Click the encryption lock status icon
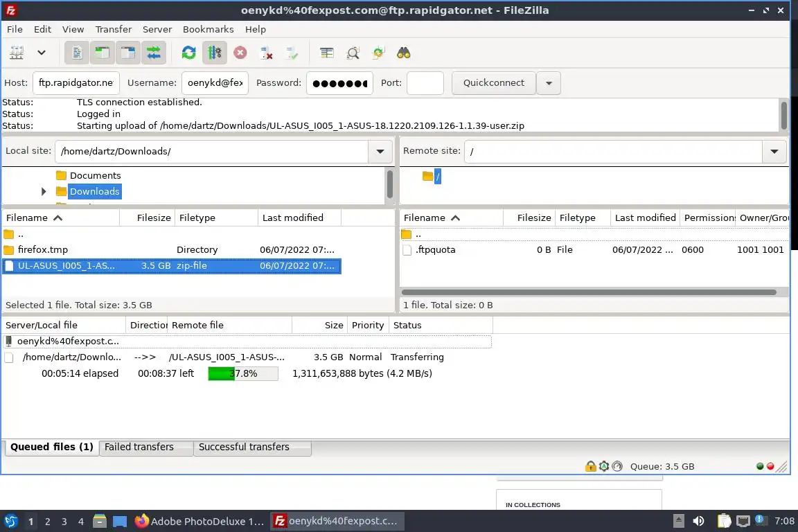The height and width of the screenshot is (532, 798). (x=590, y=466)
